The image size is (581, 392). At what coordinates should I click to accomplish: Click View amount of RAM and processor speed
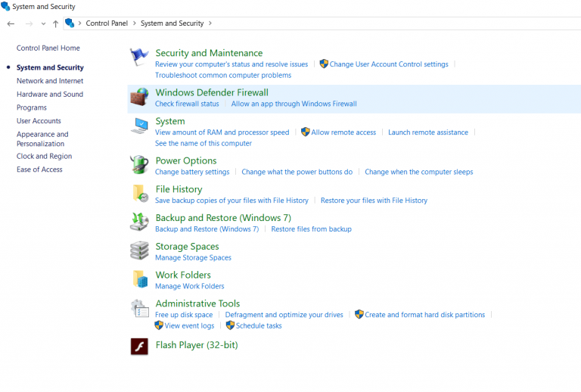tap(222, 132)
